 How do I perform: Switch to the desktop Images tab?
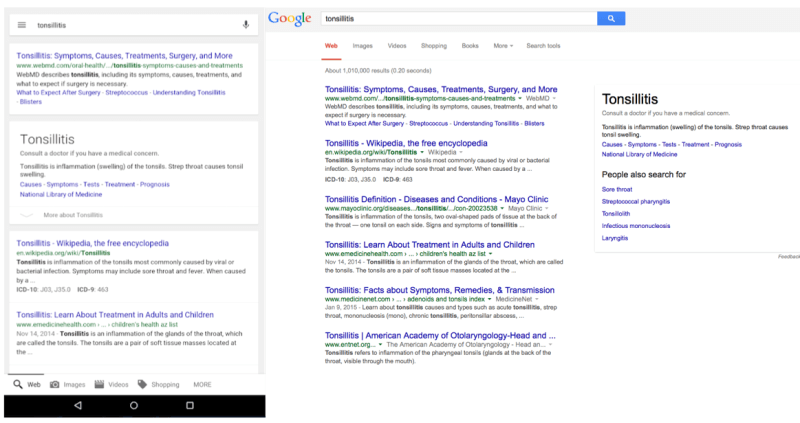coord(363,46)
